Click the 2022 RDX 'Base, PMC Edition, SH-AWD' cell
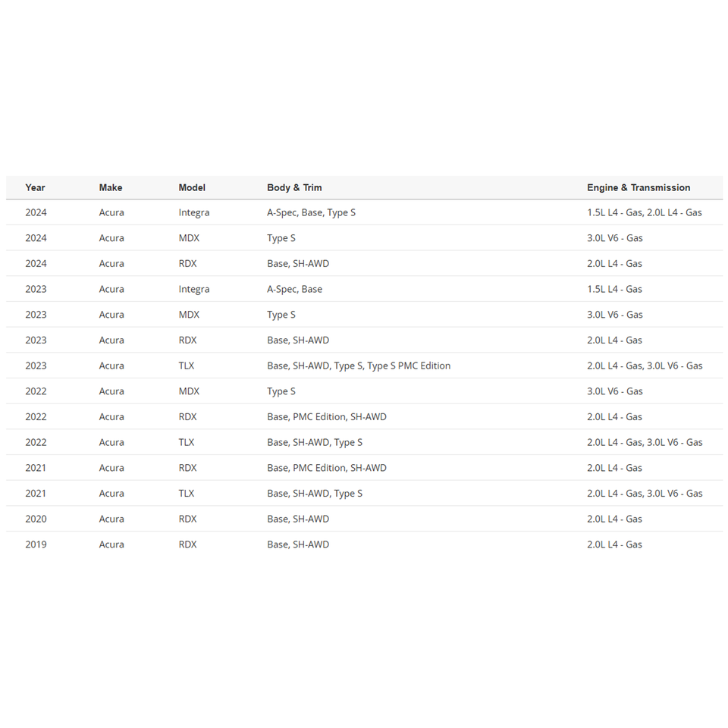The image size is (728, 728). click(x=326, y=417)
